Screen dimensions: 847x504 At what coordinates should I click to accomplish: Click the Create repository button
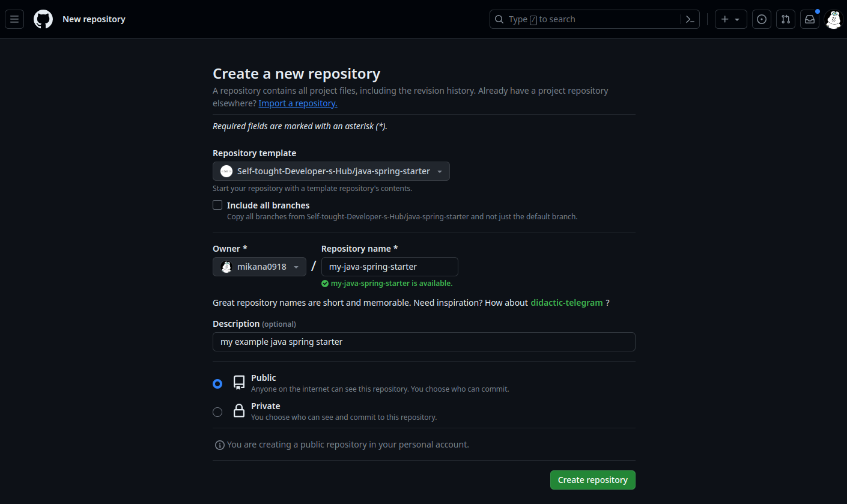(593, 480)
